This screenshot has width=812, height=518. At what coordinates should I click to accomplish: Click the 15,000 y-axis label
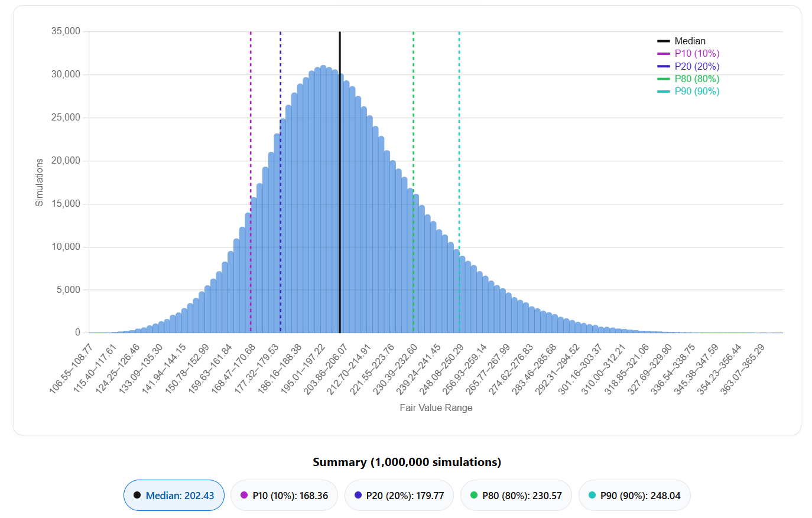[x=66, y=204]
